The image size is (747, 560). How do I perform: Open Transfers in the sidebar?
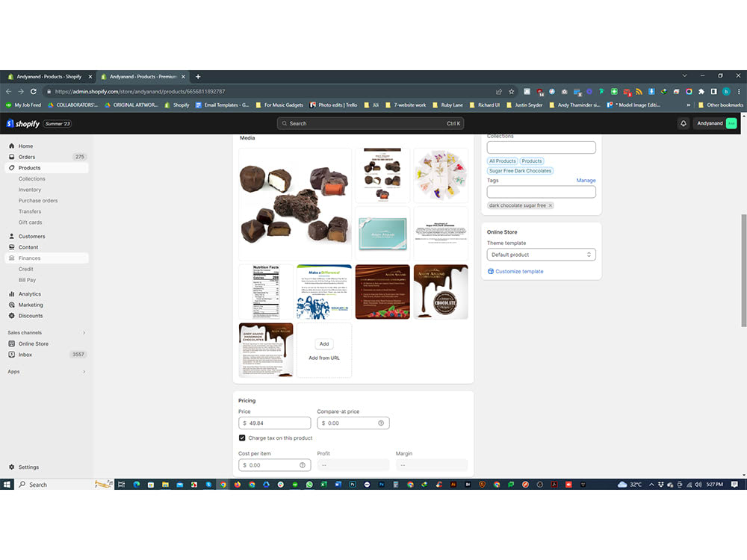tap(30, 211)
